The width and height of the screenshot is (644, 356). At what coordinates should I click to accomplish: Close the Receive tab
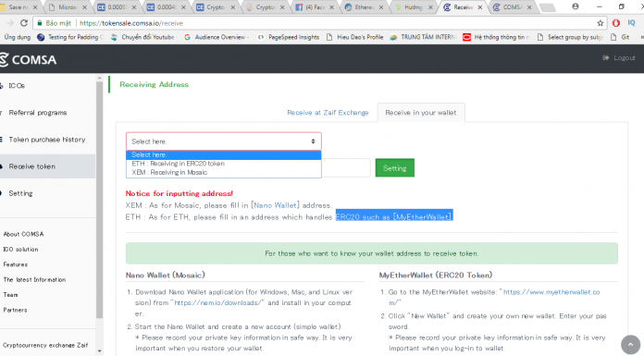point(479,7)
